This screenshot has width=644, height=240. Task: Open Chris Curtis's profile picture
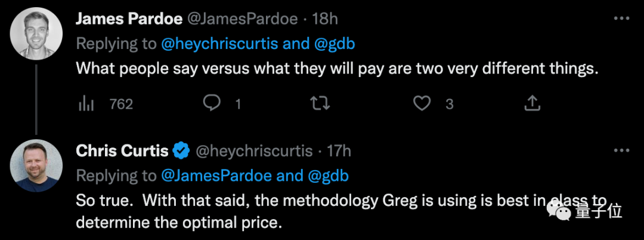37,165
